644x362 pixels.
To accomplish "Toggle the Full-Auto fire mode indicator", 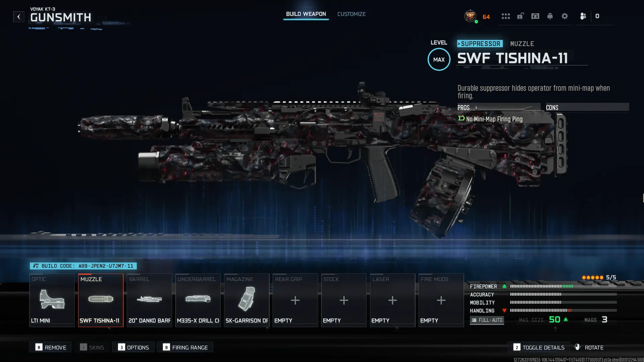I will pyautogui.click(x=487, y=320).
